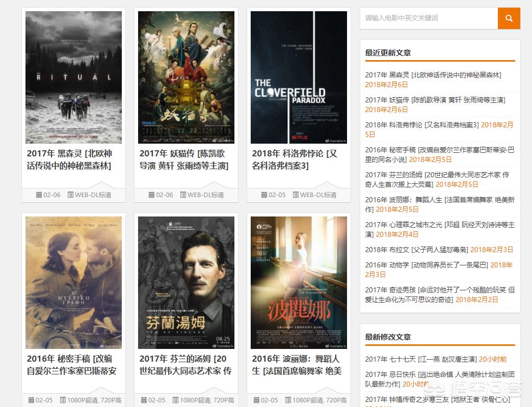Click date 02-05 on 科洛弗悖论 card
Screen dimensions: 532x407
pyautogui.click(x=277, y=195)
